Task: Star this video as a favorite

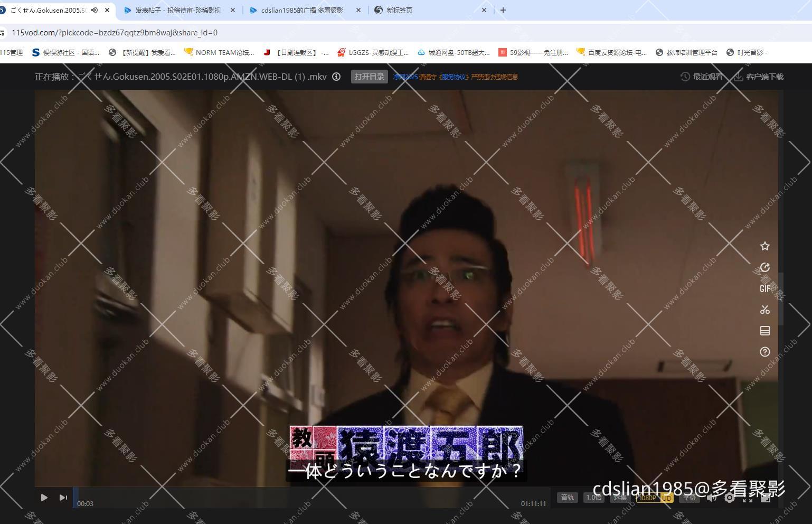Action: [765, 246]
